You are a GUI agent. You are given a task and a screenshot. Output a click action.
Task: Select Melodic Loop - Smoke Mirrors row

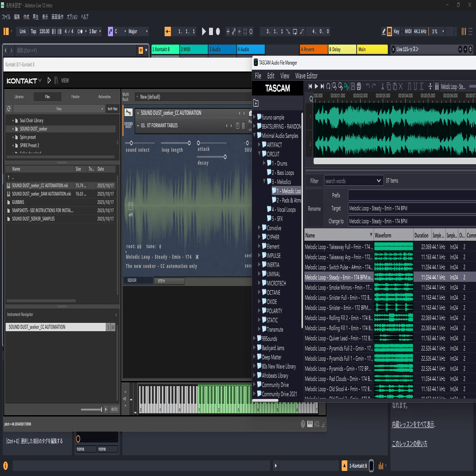(x=389, y=287)
